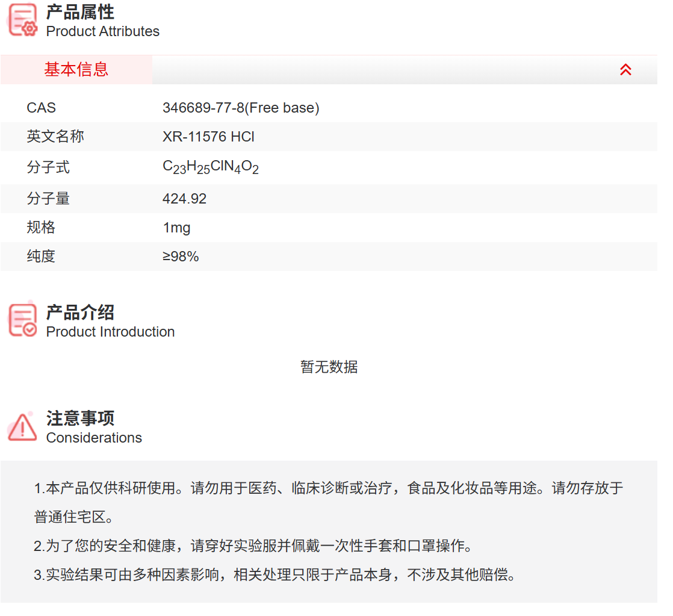Click the Considerations heading
Image resolution: width=673 pixels, height=616 pixels.
(94, 438)
